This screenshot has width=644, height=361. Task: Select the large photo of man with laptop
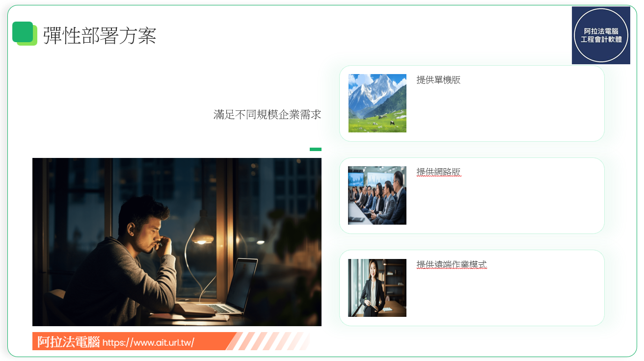(177, 242)
